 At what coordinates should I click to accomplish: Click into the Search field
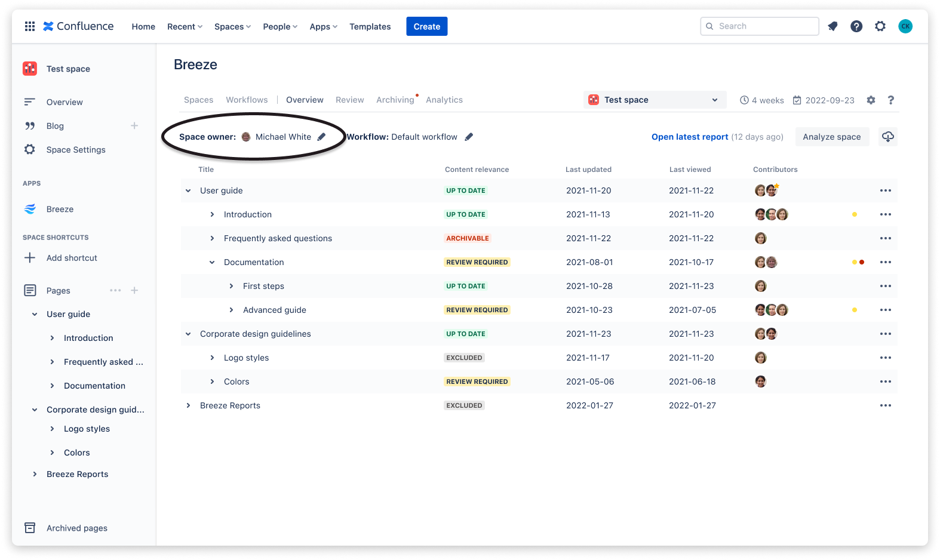(x=760, y=26)
